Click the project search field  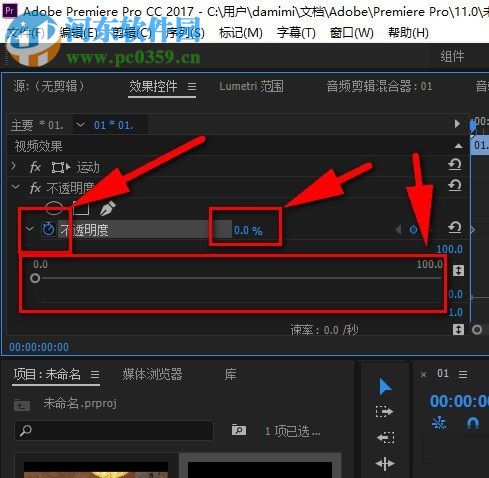pyautogui.click(x=114, y=430)
